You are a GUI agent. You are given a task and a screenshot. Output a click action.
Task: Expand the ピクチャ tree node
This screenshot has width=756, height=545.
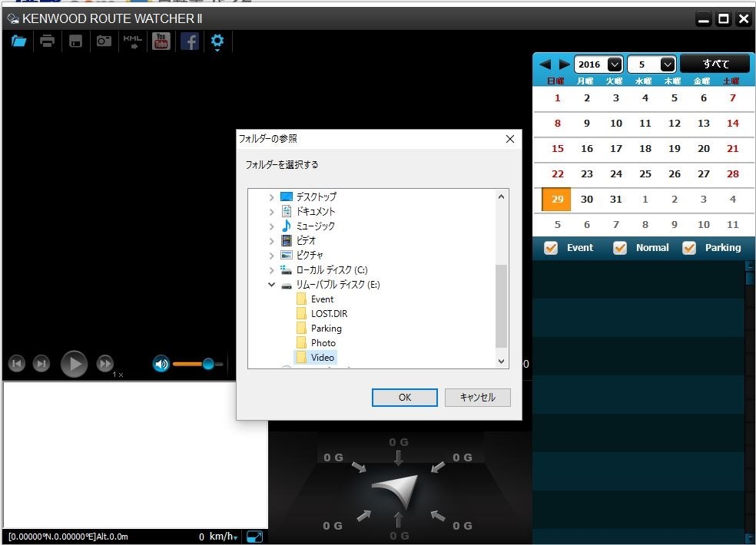point(271,256)
